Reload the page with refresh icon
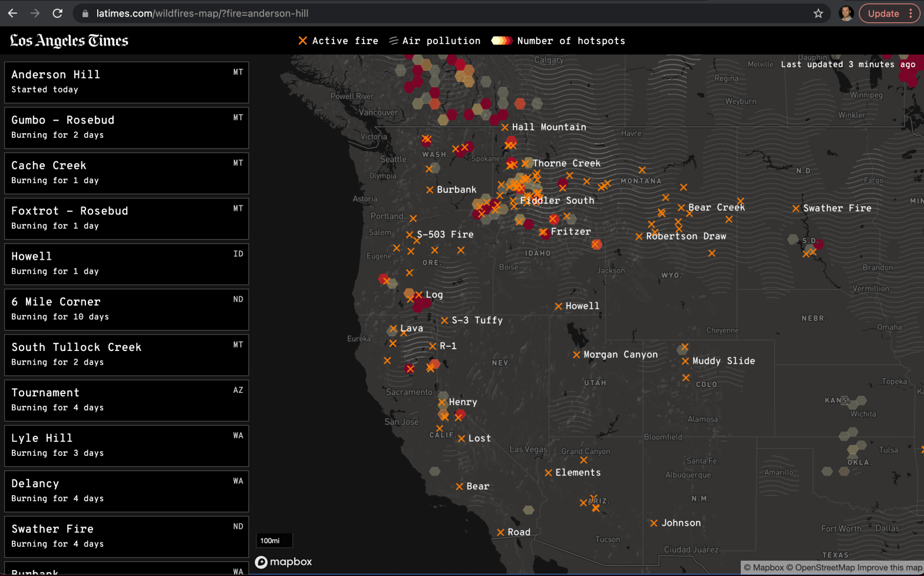Viewport: 924px width, 576px height. pyautogui.click(x=57, y=13)
